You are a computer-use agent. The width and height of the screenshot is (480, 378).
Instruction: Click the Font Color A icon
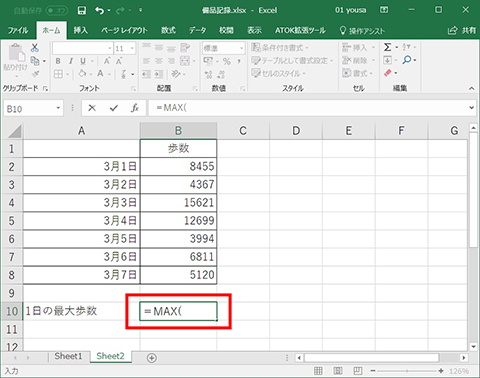(x=100, y=73)
